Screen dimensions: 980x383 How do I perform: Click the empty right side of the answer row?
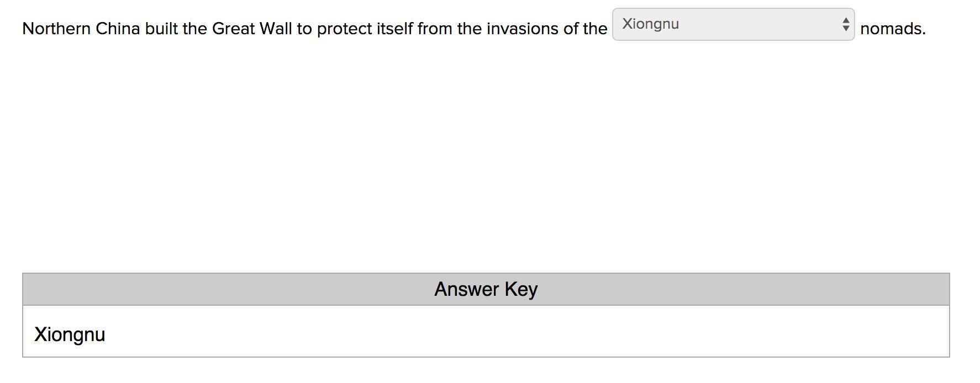coord(663,332)
